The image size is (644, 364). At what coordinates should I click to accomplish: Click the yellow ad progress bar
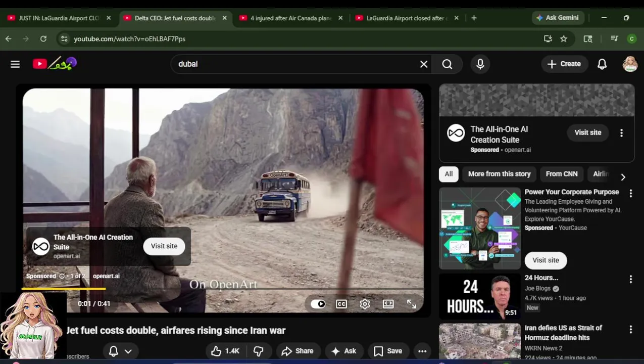point(64,289)
